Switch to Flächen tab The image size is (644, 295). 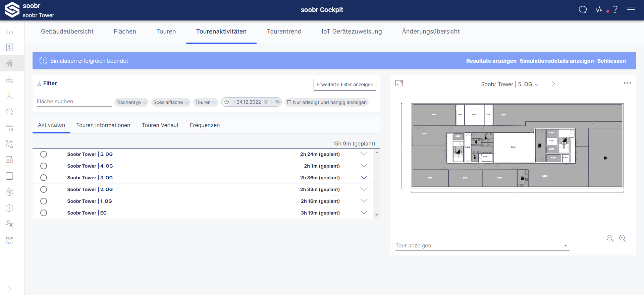click(125, 32)
